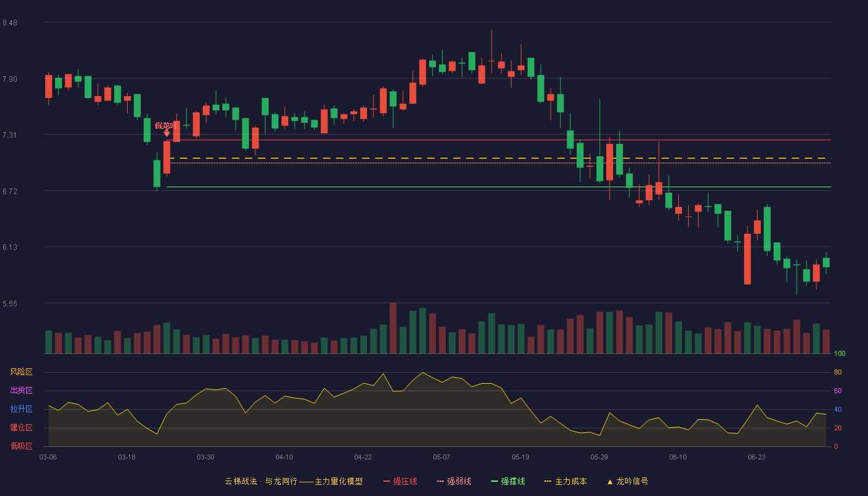Click the red 强压线 horizontal line
Image resolution: width=868 pixels, height=496 pixels.
pos(499,140)
